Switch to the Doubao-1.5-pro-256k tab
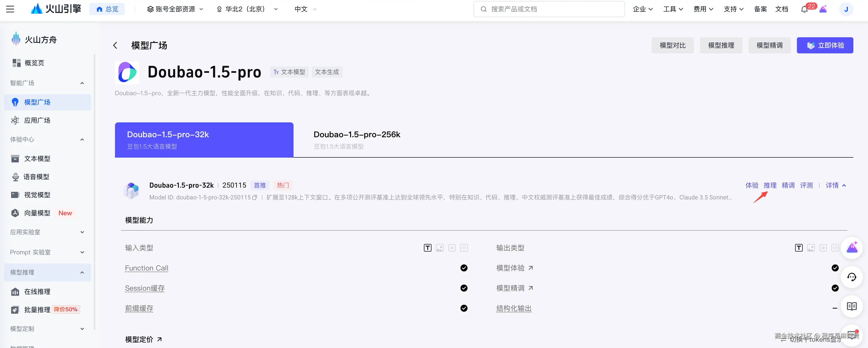The width and height of the screenshot is (868, 348). tap(357, 139)
